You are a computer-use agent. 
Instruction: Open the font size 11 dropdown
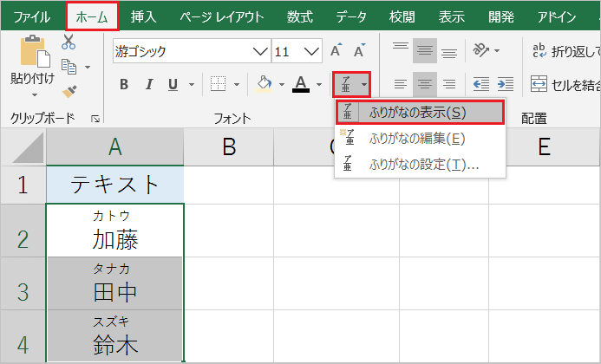[310, 51]
